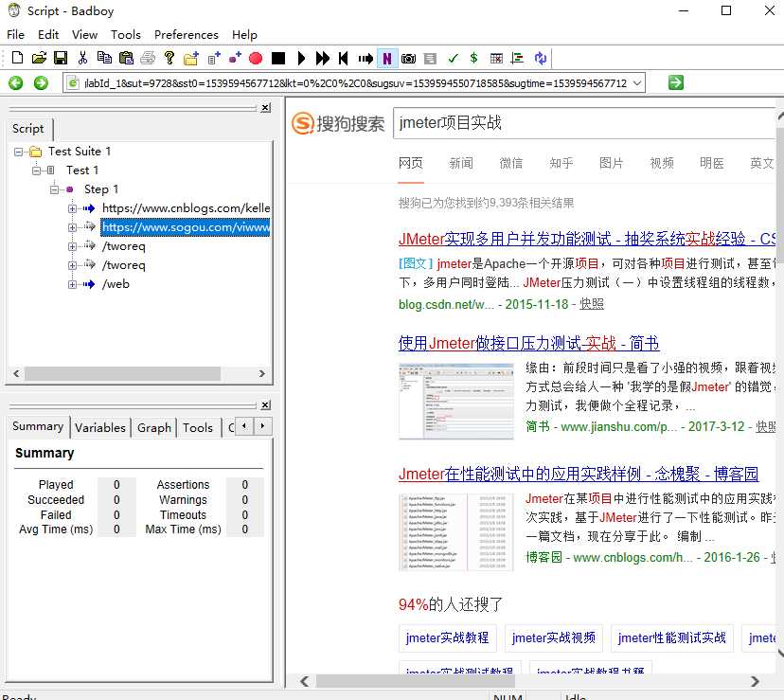The height and width of the screenshot is (700, 784).
Task: Expand the www.sogou.com request node
Action: point(73,227)
